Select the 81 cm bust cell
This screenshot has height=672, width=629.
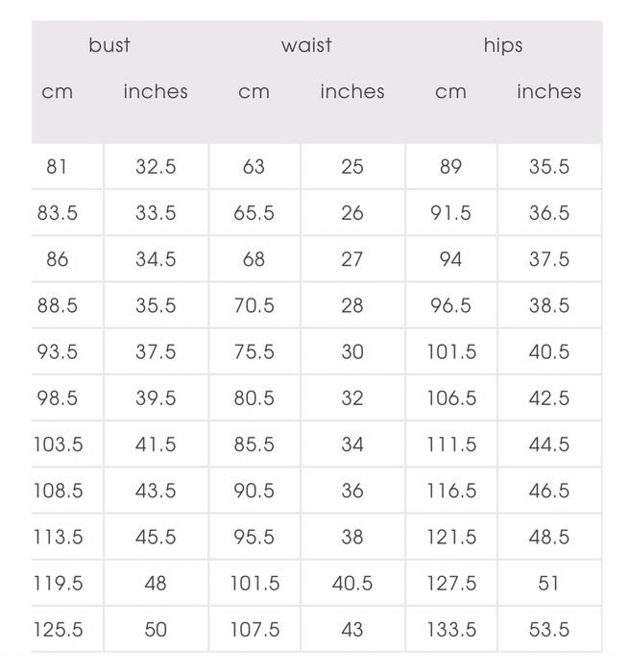(58, 167)
